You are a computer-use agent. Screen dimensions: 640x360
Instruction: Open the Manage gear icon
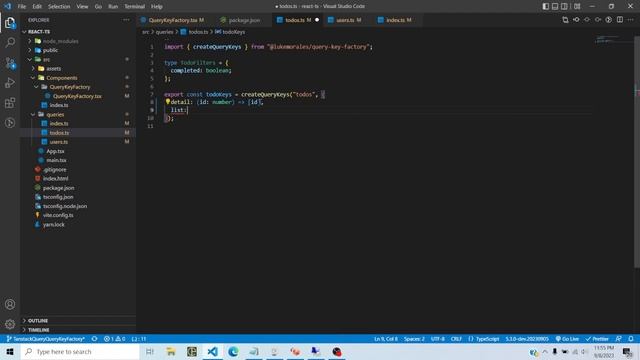tap(10, 324)
